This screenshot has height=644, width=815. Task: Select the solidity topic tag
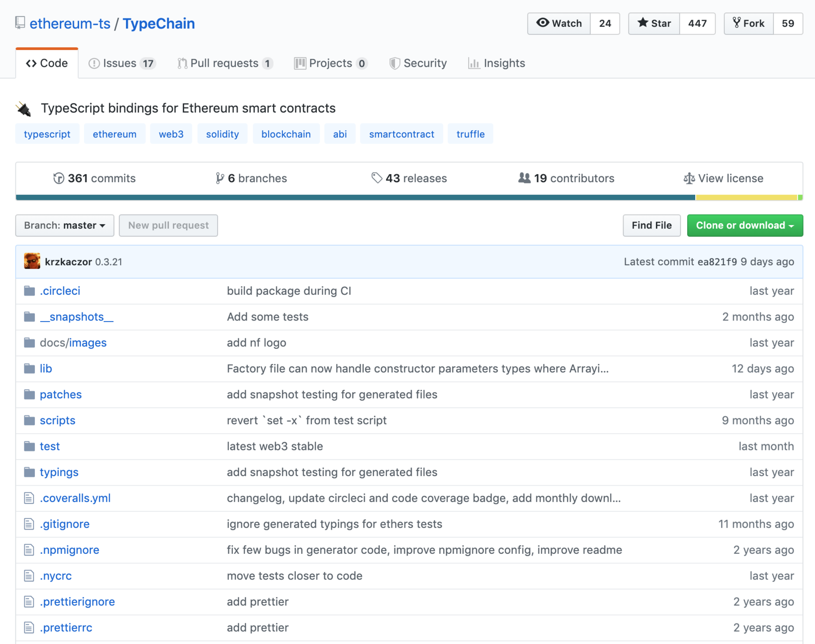tap(222, 134)
